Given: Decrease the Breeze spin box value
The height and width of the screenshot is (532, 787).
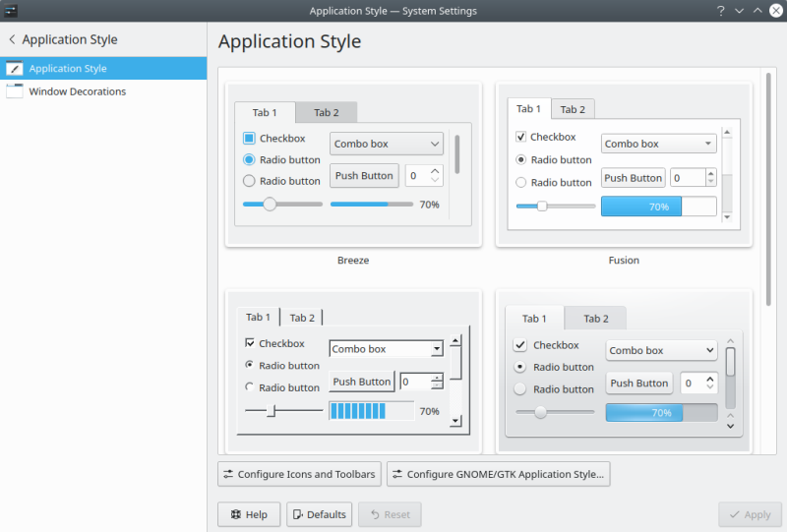Looking at the screenshot, I should pos(435,180).
